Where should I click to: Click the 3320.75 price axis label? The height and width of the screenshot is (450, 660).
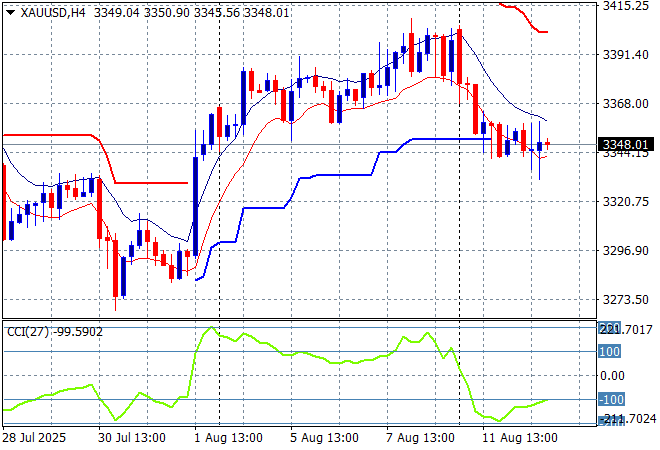point(625,202)
